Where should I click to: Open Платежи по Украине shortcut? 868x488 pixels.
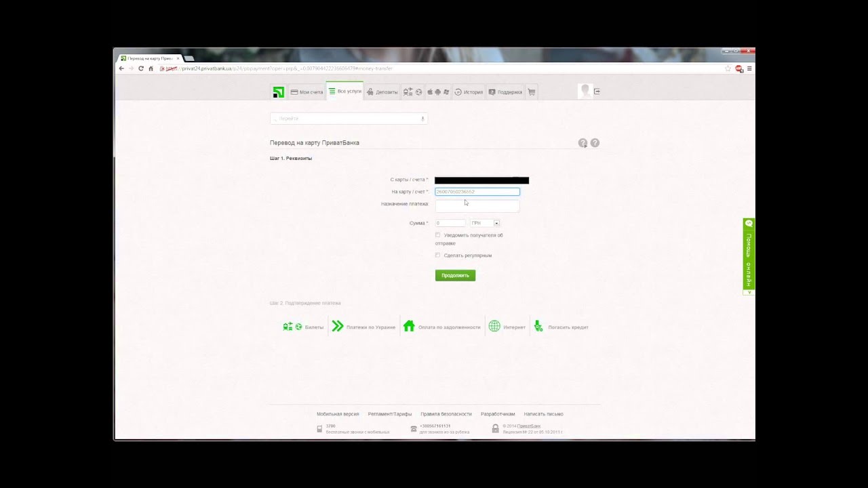pyautogui.click(x=363, y=327)
